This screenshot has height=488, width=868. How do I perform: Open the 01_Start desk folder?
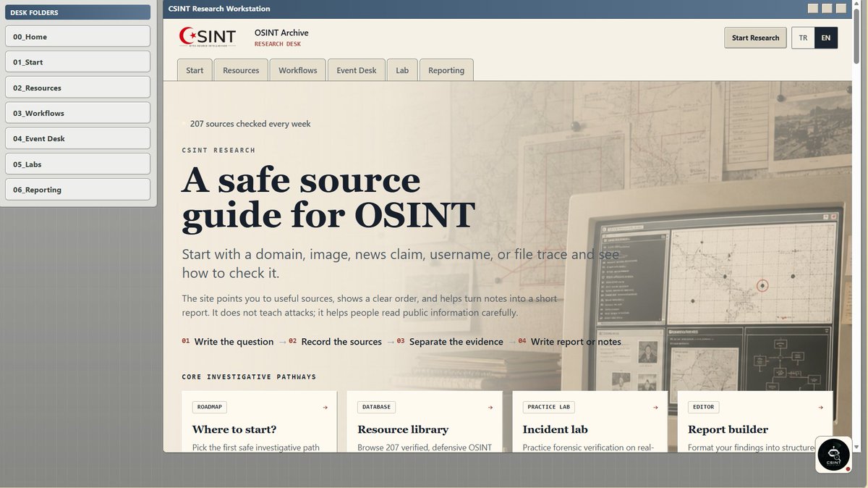click(77, 62)
